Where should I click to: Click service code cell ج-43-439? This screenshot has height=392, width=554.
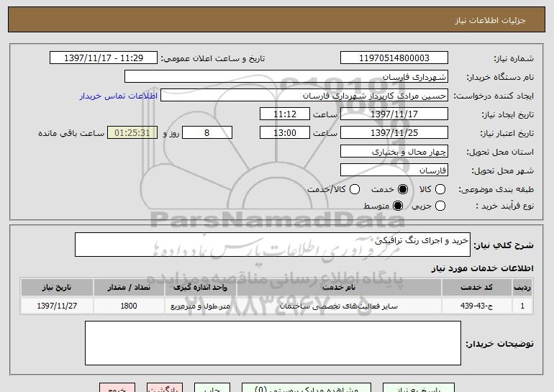476,306
